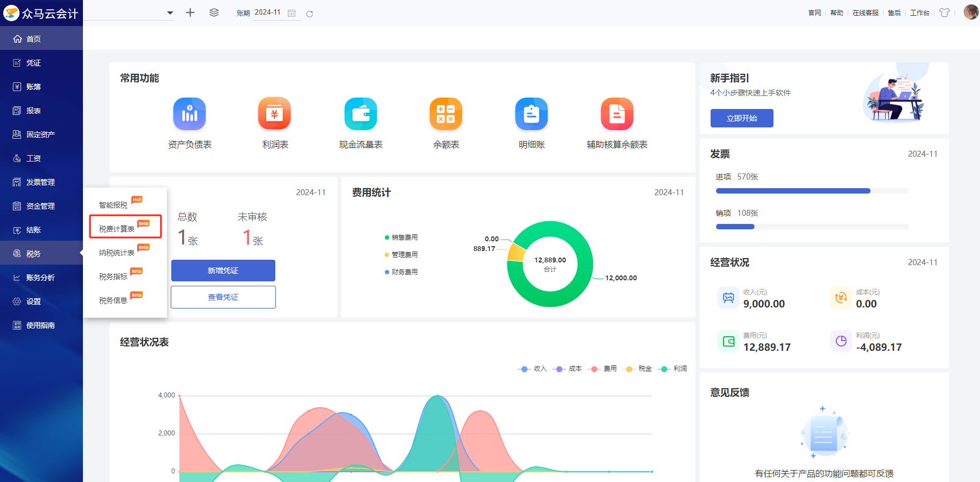
Task: Open the 账期 calendar icon
Action: 292,13
